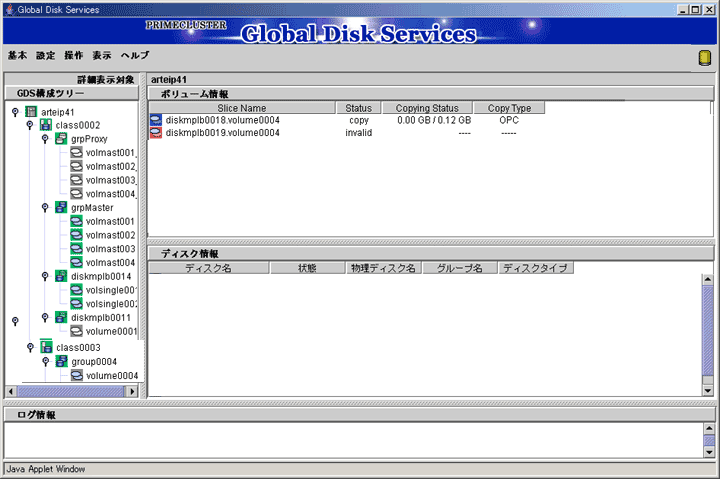720x479 pixels.
Task: Click the group0004 group icon
Action: click(x=61, y=361)
